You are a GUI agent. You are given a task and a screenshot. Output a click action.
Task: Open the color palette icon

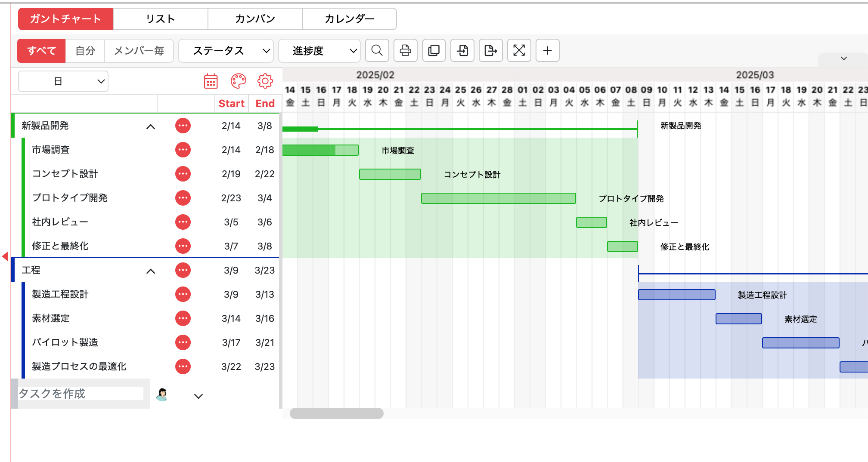(x=238, y=80)
